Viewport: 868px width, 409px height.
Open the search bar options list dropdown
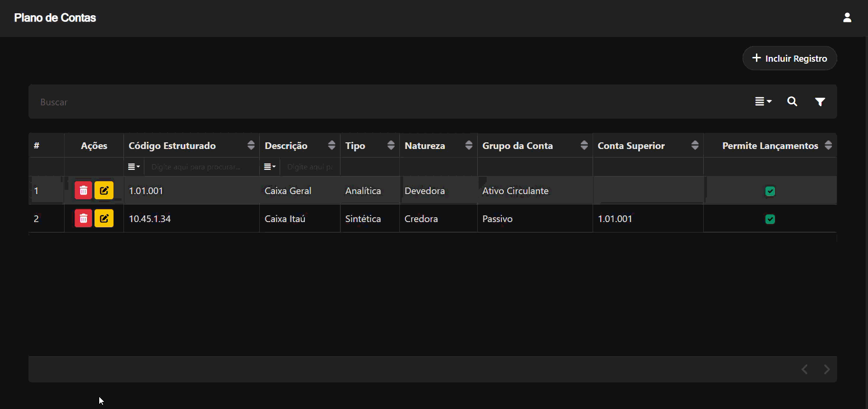click(764, 102)
